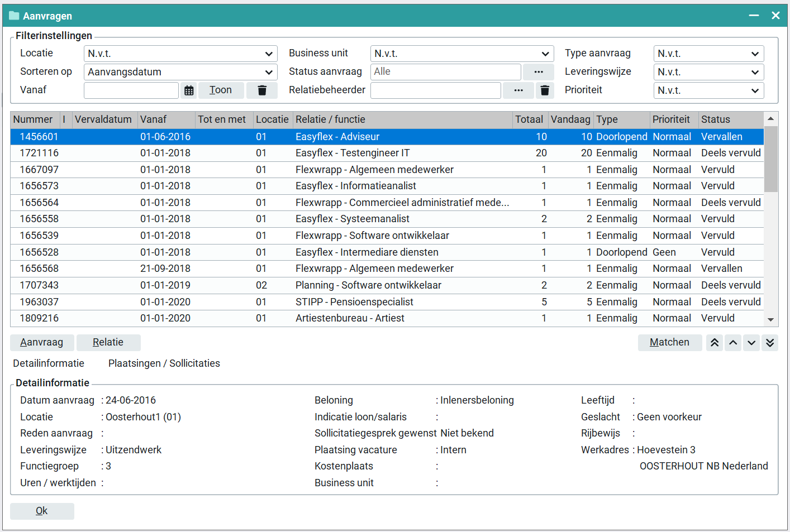Open the Vanaf date calendar picker
The height and width of the screenshot is (532, 790).
[189, 90]
